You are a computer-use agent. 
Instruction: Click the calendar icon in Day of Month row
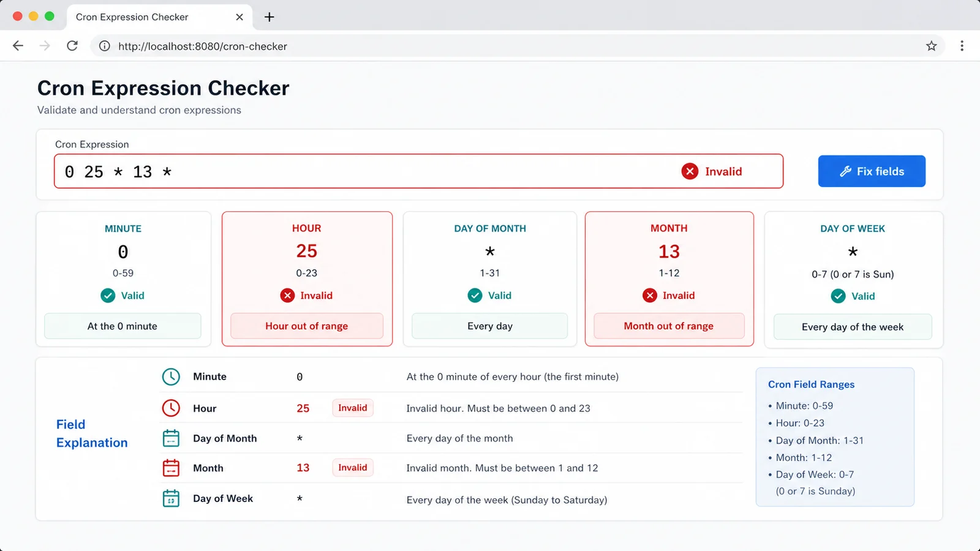pos(171,438)
